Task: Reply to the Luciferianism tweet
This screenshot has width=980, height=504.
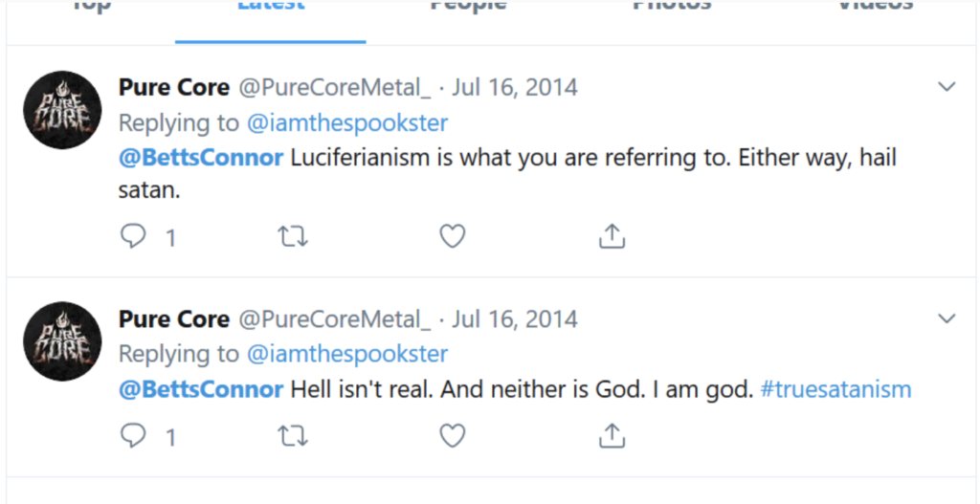Action: click(133, 236)
